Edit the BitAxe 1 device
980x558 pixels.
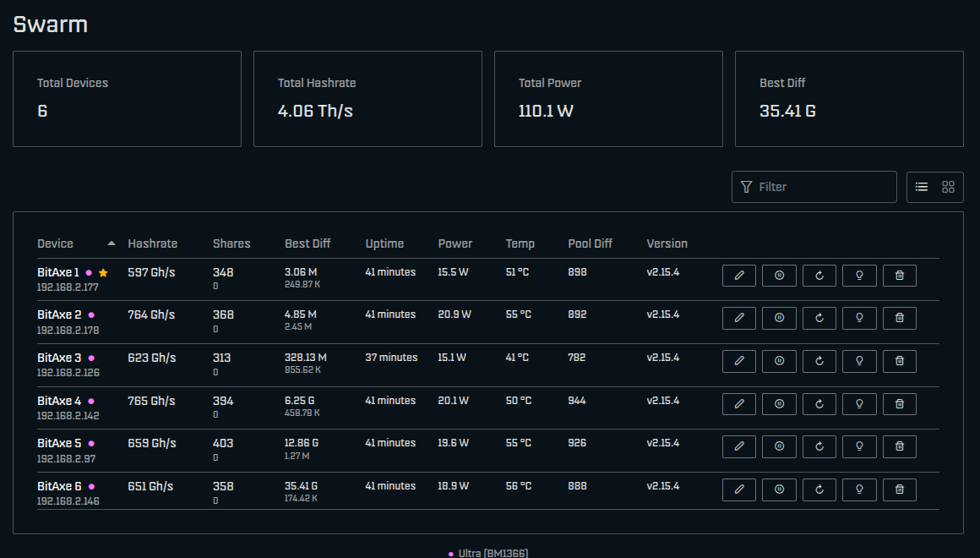[x=738, y=276]
